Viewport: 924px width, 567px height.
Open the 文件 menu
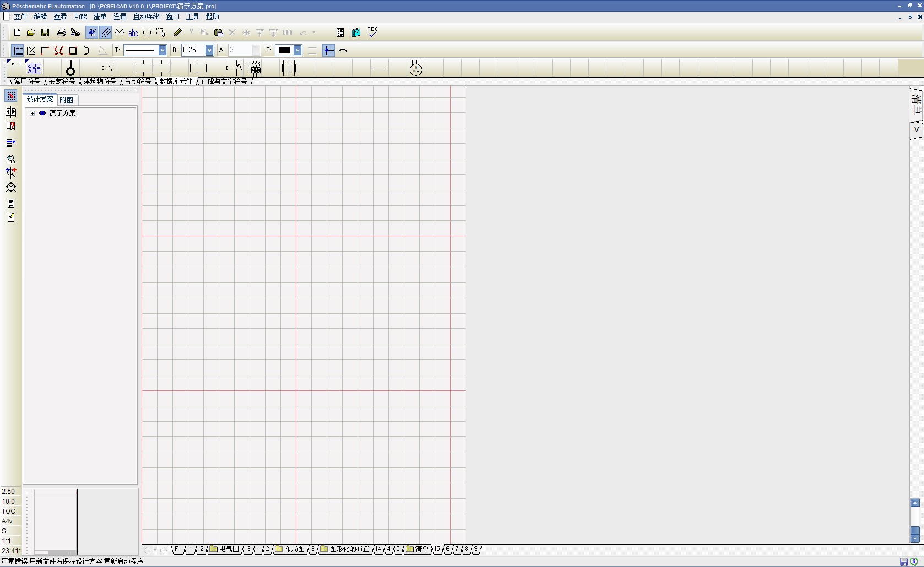click(x=20, y=17)
